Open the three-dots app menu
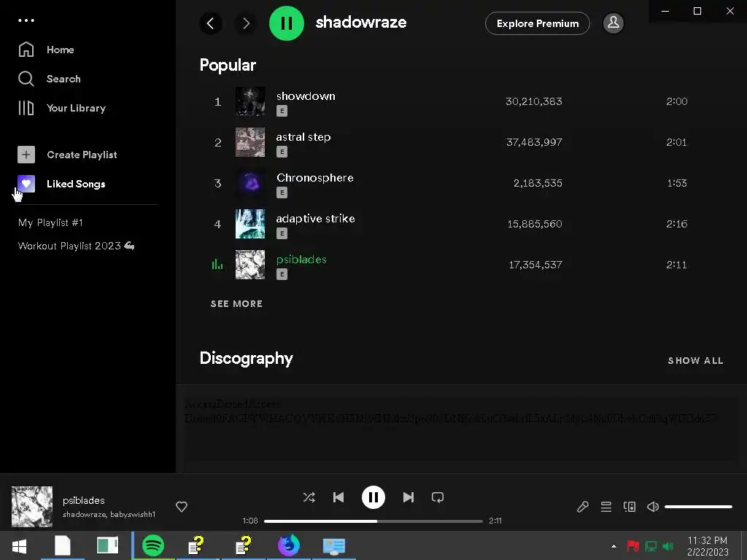Screen dimensions: 747x560 click(x=26, y=20)
